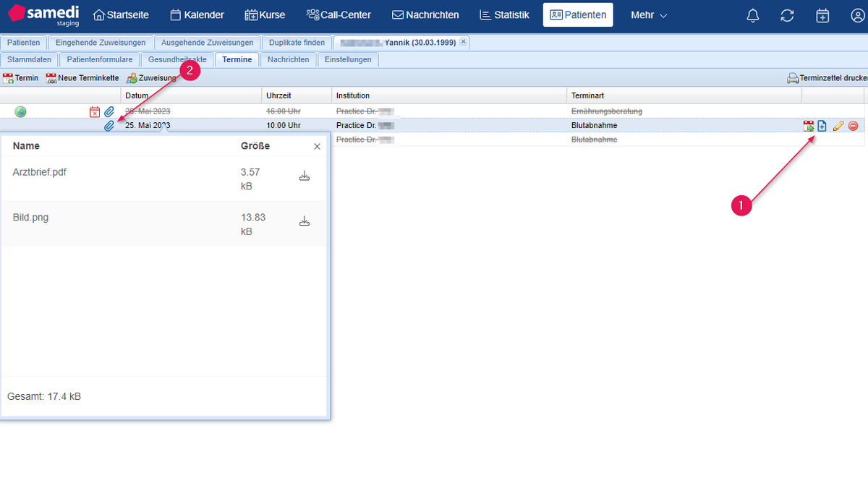This screenshot has width=868, height=491.
Task: Click the Neue Terminkette button
Action: coord(82,78)
